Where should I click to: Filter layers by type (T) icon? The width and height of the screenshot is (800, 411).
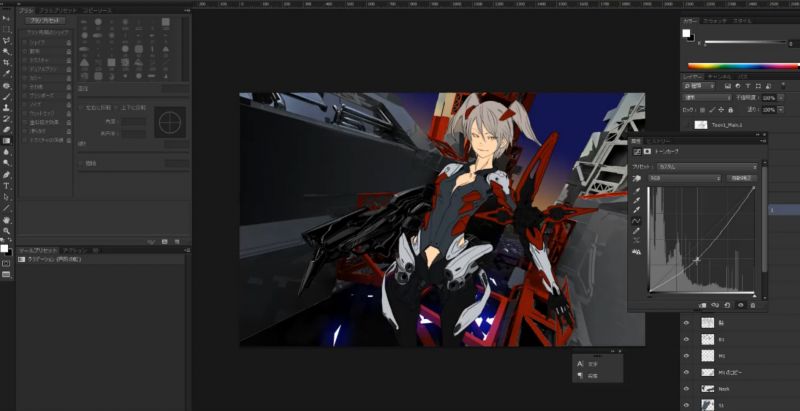click(748, 86)
